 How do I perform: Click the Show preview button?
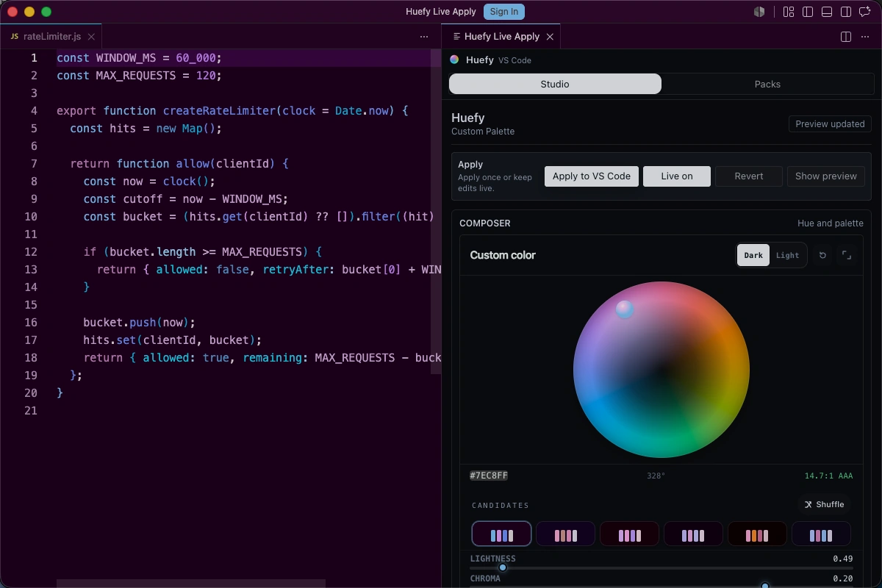pos(826,176)
